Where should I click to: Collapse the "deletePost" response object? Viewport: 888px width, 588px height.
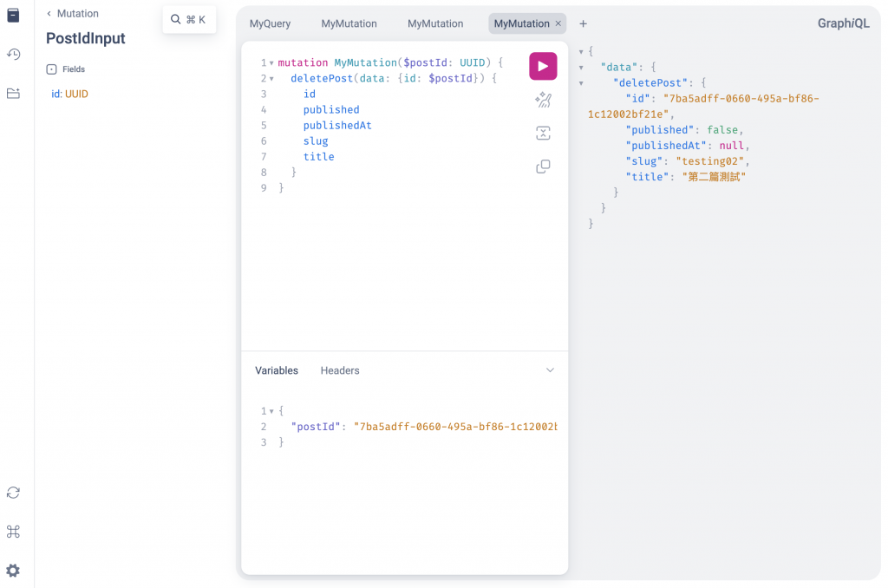pyautogui.click(x=581, y=83)
